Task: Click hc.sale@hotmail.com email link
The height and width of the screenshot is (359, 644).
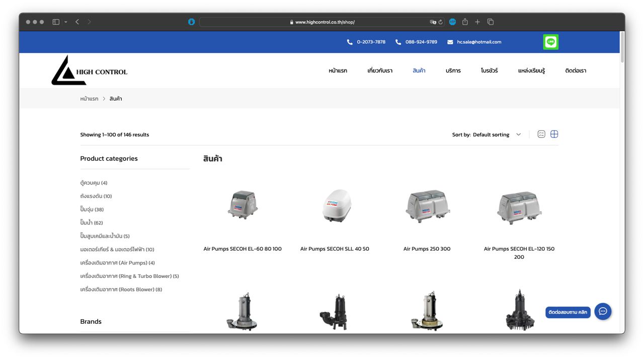Action: 478,42
